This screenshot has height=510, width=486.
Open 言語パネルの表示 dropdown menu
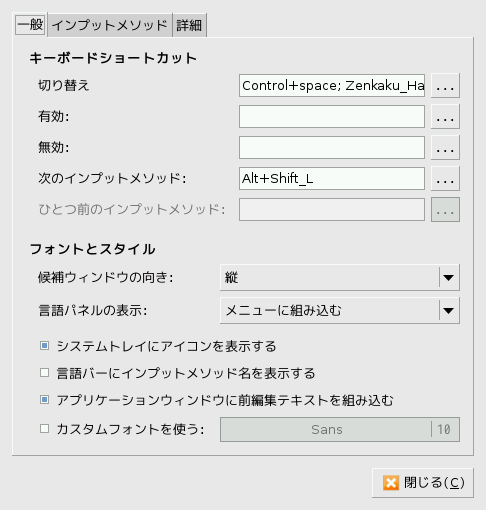pos(340,311)
